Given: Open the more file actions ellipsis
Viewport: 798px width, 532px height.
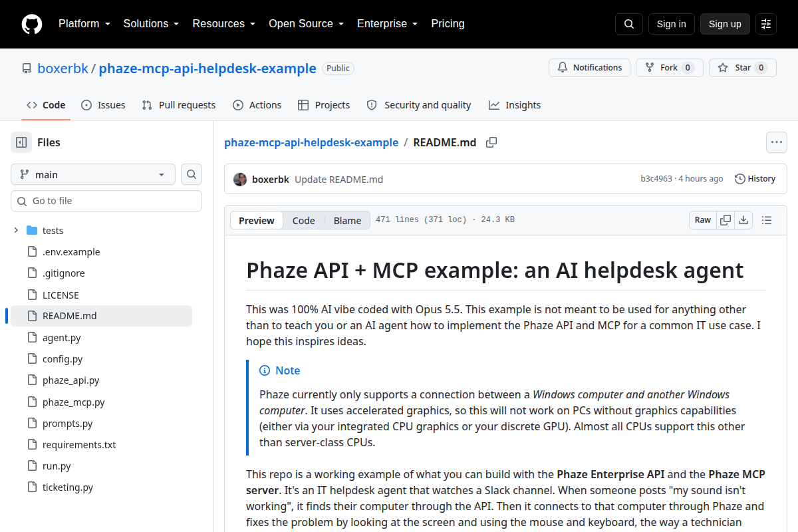Looking at the screenshot, I should (x=777, y=142).
